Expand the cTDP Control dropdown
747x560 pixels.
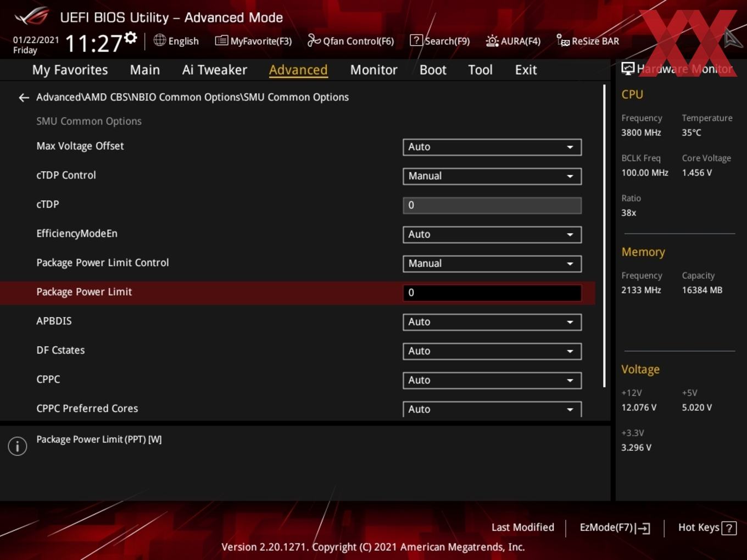[492, 176]
